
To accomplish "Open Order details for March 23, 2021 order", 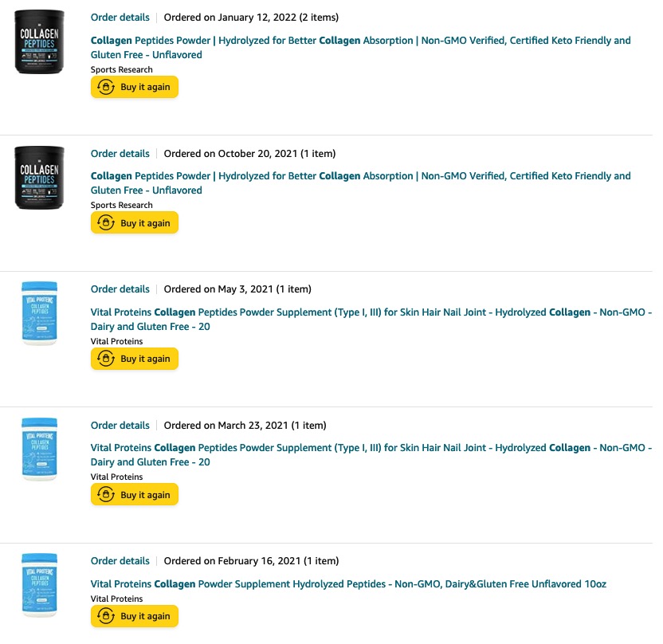I will (120, 426).
